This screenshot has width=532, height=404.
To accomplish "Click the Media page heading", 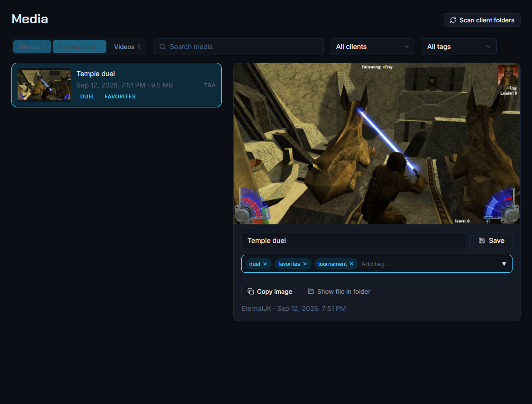I will [x=30, y=19].
